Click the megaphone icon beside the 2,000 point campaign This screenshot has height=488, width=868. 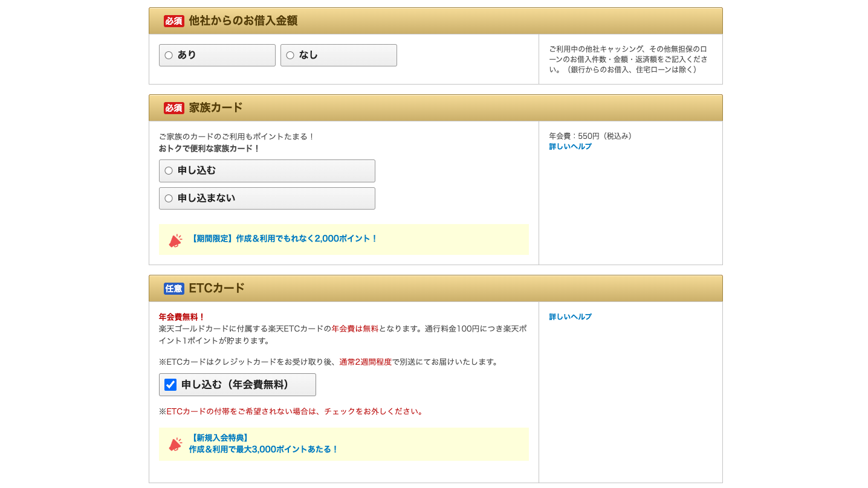[175, 239]
